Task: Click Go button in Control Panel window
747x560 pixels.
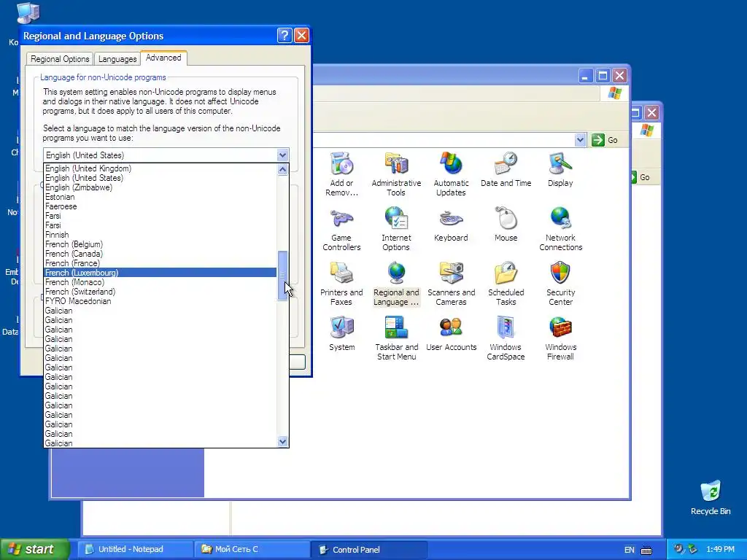Action: [x=605, y=140]
